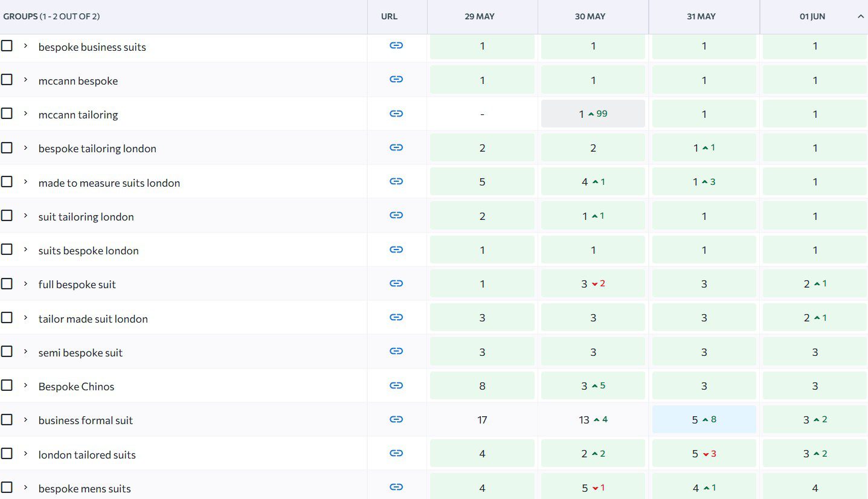Expand the suits bespoke london row chevron
This screenshot has height=499, width=868.
[25, 249]
